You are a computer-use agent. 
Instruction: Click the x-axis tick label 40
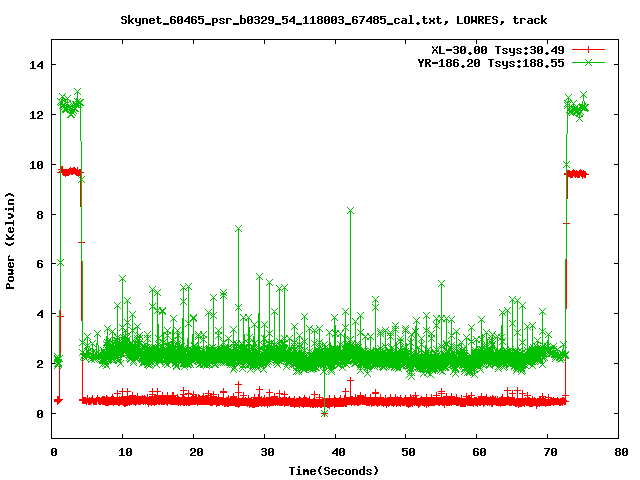point(338,452)
